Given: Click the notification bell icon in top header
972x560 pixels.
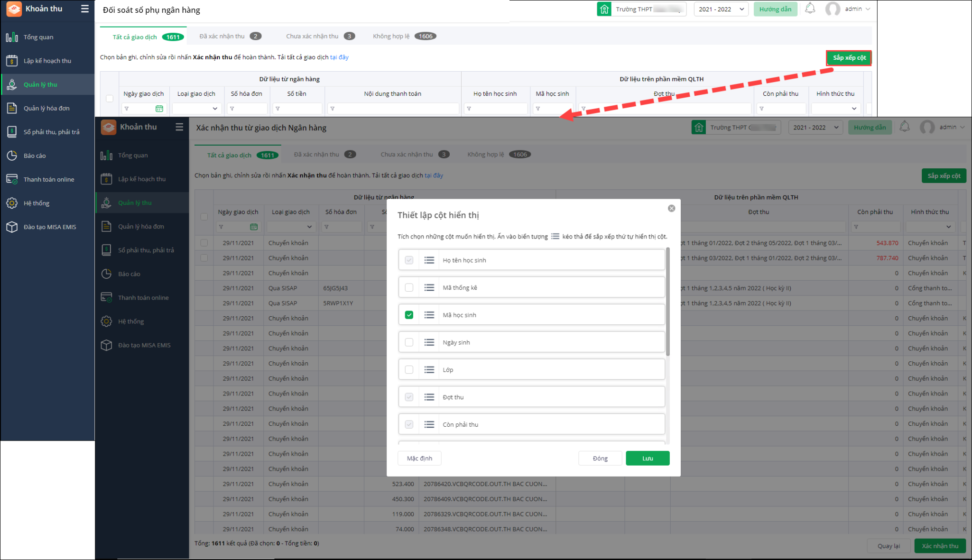Looking at the screenshot, I should [810, 9].
